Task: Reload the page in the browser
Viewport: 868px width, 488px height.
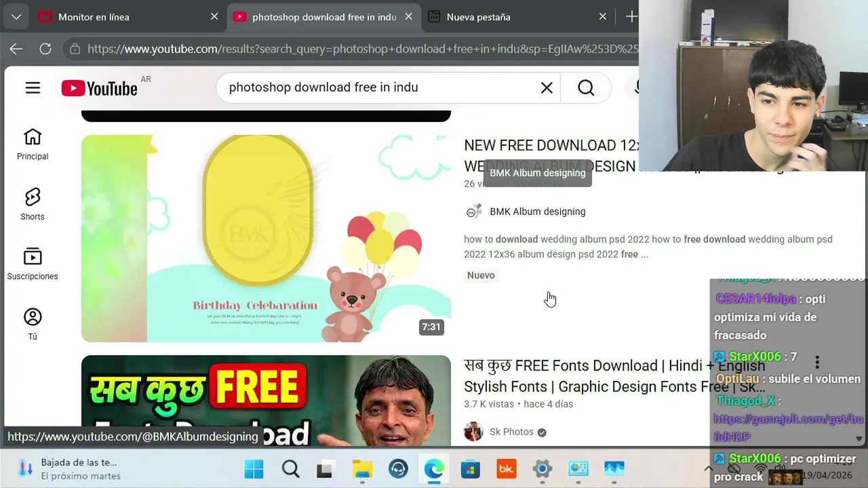Action: 45,49
